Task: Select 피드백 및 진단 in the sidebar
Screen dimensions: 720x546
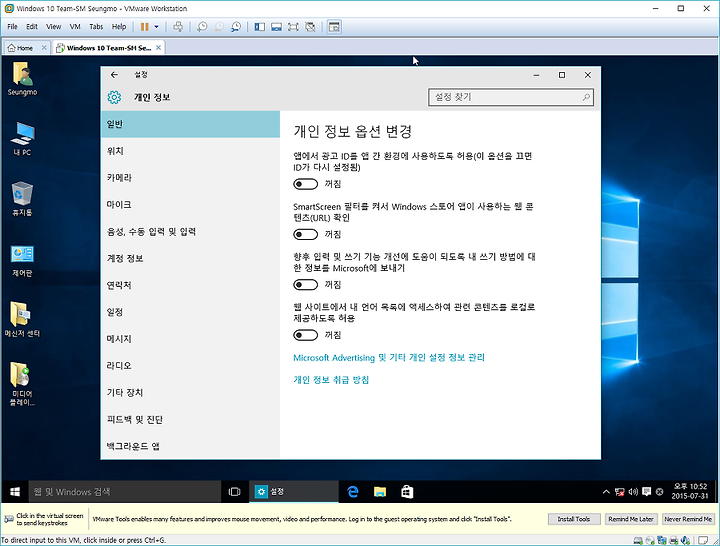Action: tap(190, 419)
